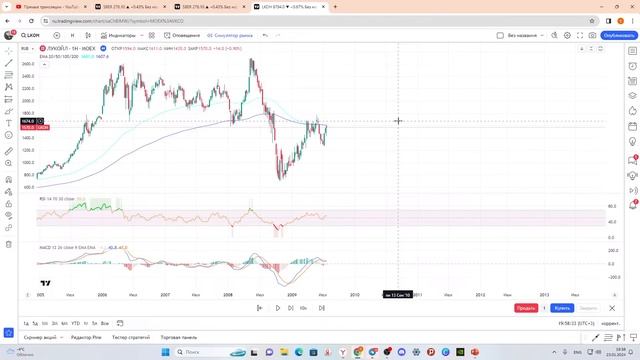Click EMA 20/50/100/200 indicator legend
Viewport: 640px width, 360px height.
[59, 56]
